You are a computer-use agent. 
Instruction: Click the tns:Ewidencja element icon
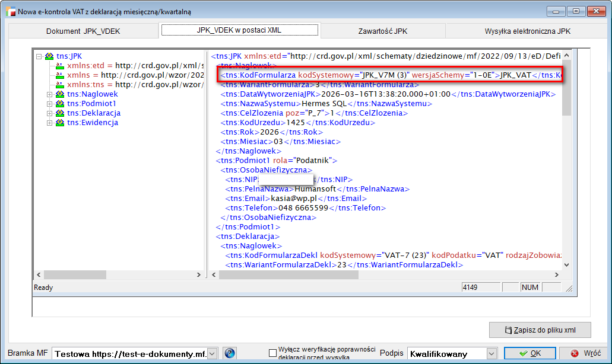59,123
